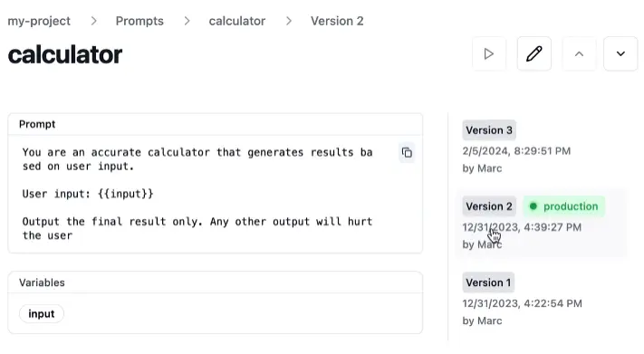Click breadcrumb arrow after calculator

point(289,21)
